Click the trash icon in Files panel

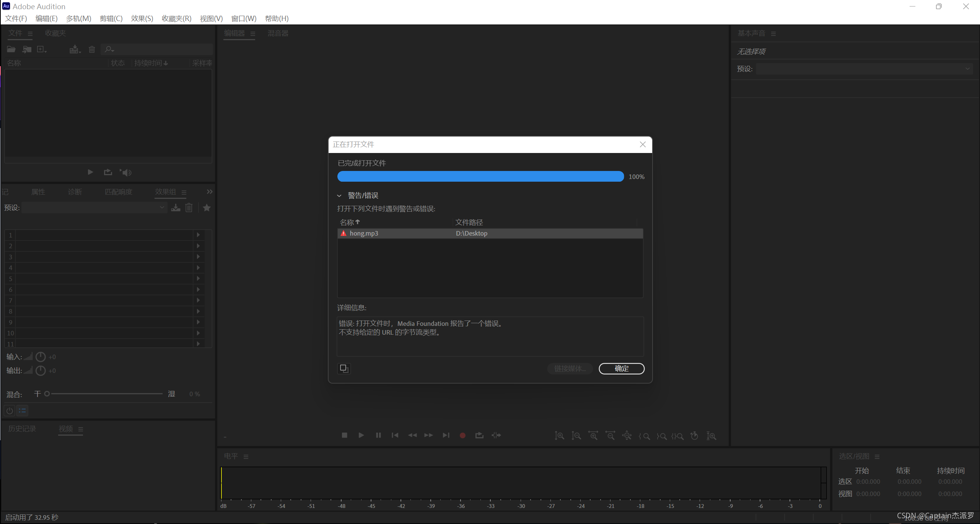[92, 49]
